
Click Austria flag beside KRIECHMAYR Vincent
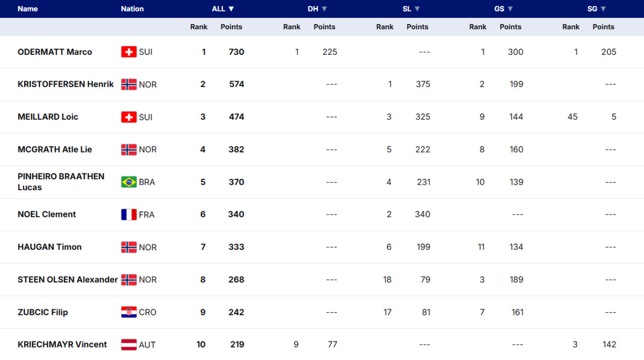pyautogui.click(x=129, y=344)
